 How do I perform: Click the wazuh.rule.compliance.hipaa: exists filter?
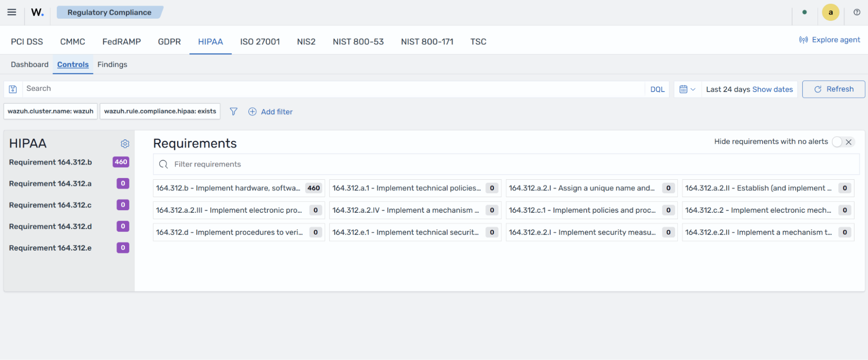point(160,111)
